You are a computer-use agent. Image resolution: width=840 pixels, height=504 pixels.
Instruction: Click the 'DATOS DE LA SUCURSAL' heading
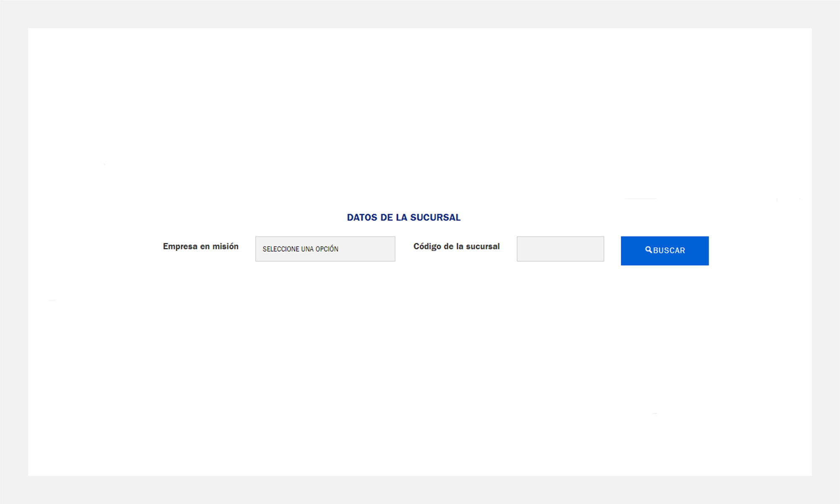403,217
